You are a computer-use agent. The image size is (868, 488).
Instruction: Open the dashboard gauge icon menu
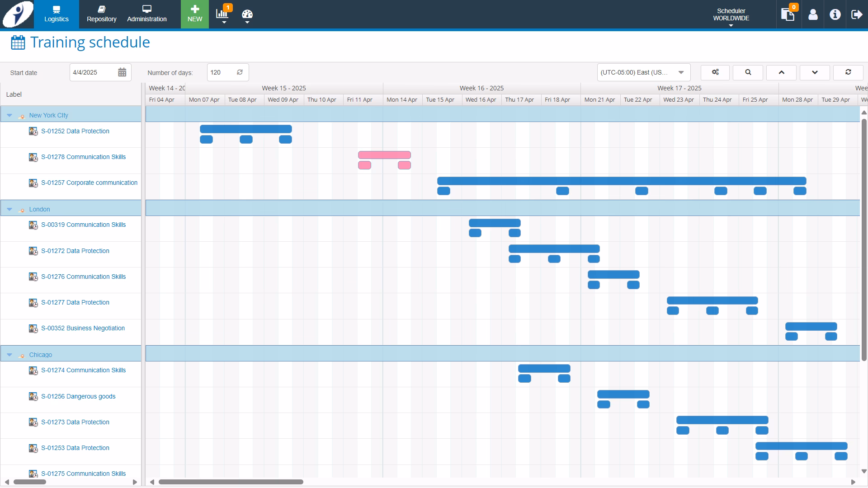[x=247, y=15]
